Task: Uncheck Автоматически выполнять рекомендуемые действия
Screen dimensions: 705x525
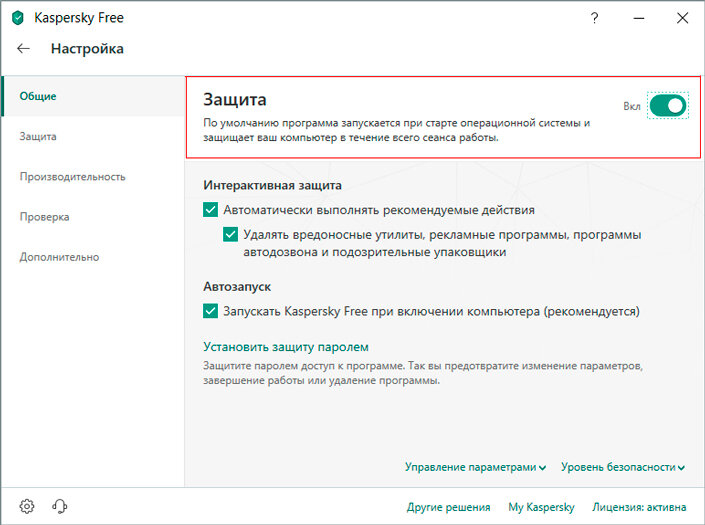Action: (x=210, y=209)
